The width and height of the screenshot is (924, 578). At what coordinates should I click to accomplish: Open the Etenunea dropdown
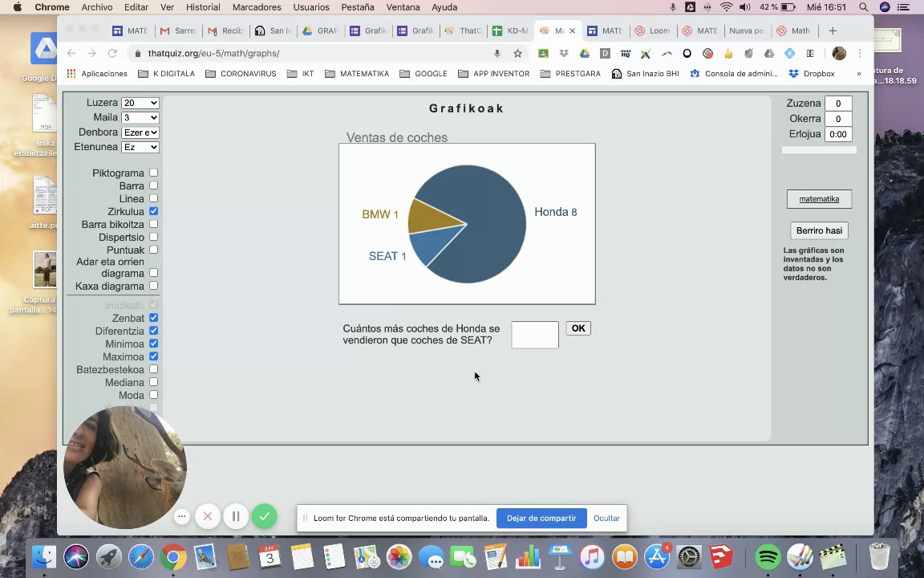click(x=140, y=147)
